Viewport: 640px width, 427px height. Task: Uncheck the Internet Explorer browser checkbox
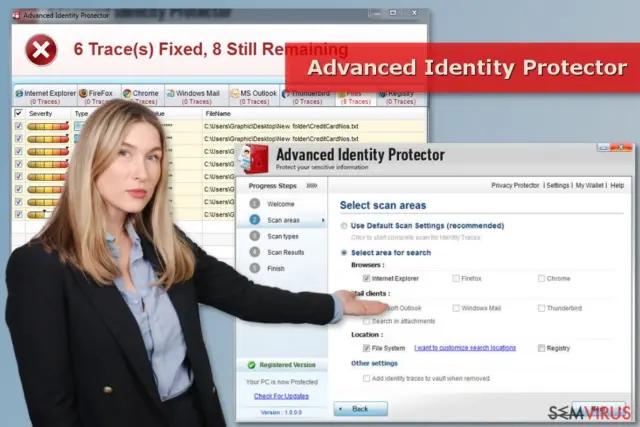click(366, 278)
